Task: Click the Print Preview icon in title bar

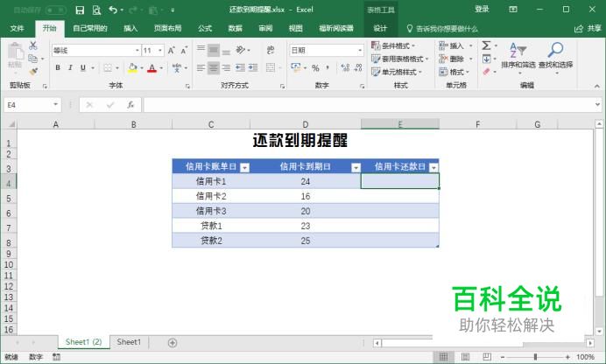Action: pos(96,10)
